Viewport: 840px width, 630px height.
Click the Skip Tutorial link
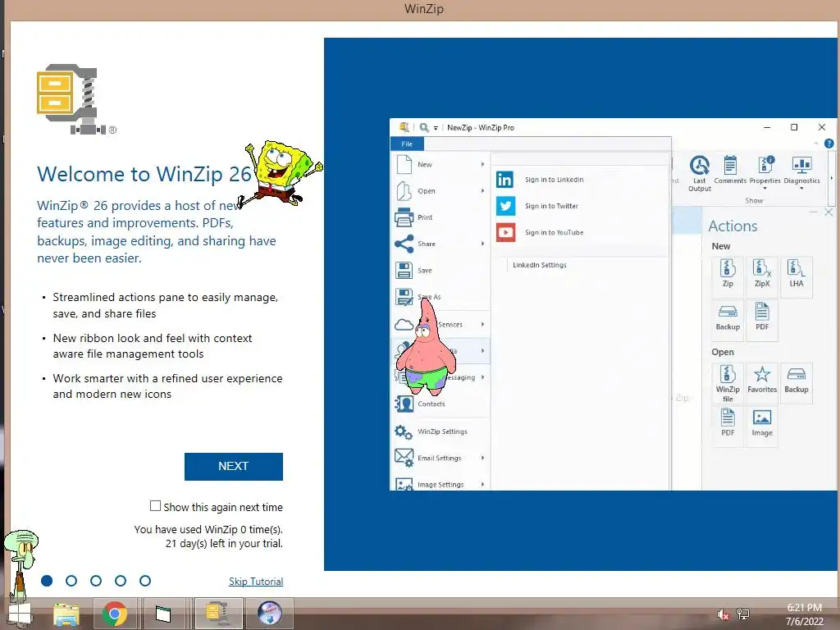[256, 582]
